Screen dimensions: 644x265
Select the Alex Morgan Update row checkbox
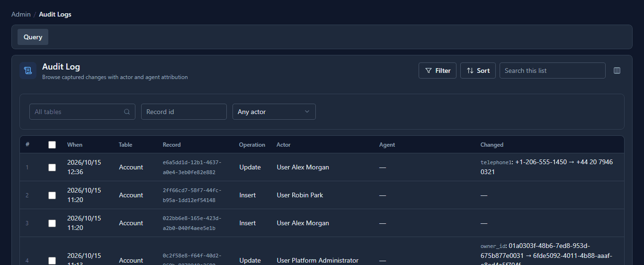[52, 167]
